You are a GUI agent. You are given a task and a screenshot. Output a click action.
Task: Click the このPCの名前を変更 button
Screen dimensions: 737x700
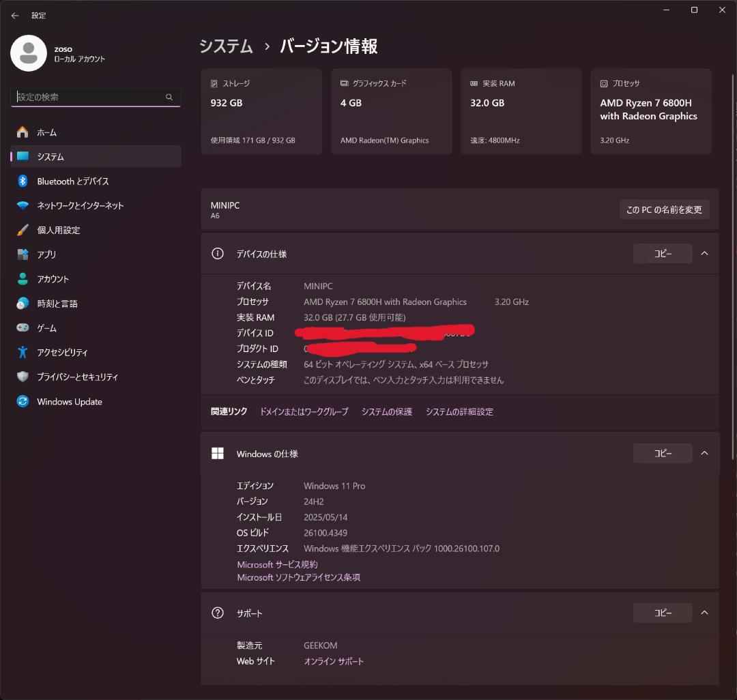663,209
